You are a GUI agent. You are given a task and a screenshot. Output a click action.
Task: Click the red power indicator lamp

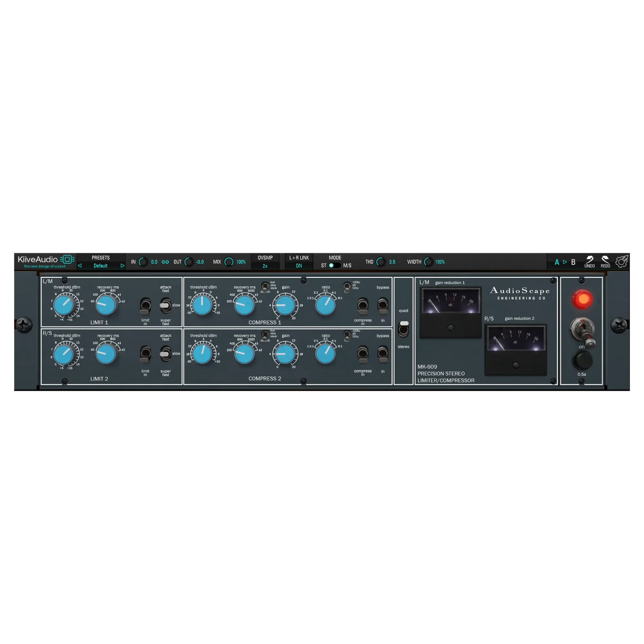coord(582,299)
